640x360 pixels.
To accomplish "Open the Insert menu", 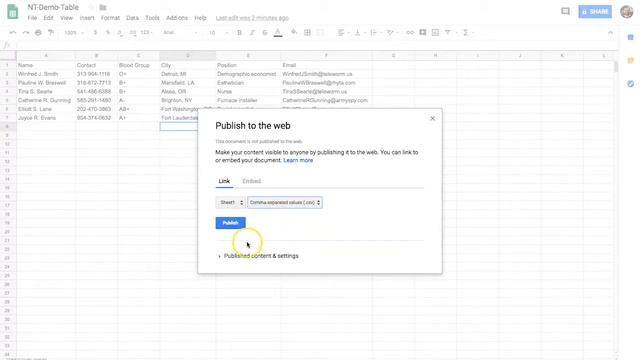I will pos(87,18).
